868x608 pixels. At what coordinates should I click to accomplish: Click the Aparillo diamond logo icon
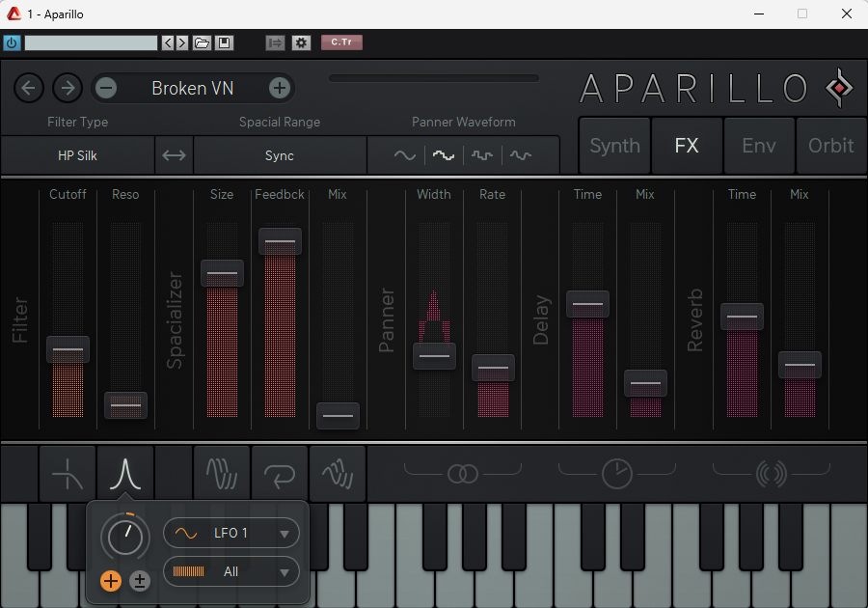(840, 88)
